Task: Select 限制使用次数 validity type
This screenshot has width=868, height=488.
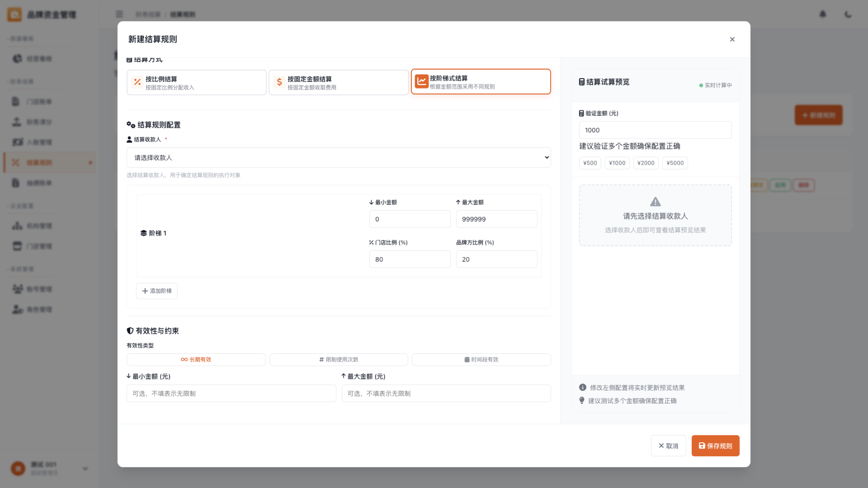Action: pyautogui.click(x=339, y=359)
